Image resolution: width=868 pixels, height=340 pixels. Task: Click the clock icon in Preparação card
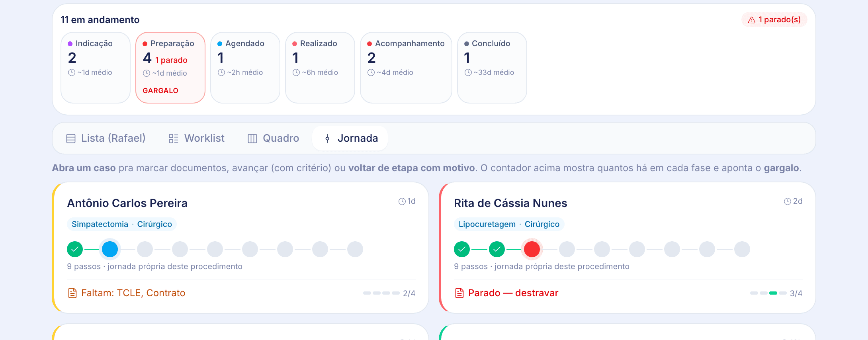coord(147,73)
